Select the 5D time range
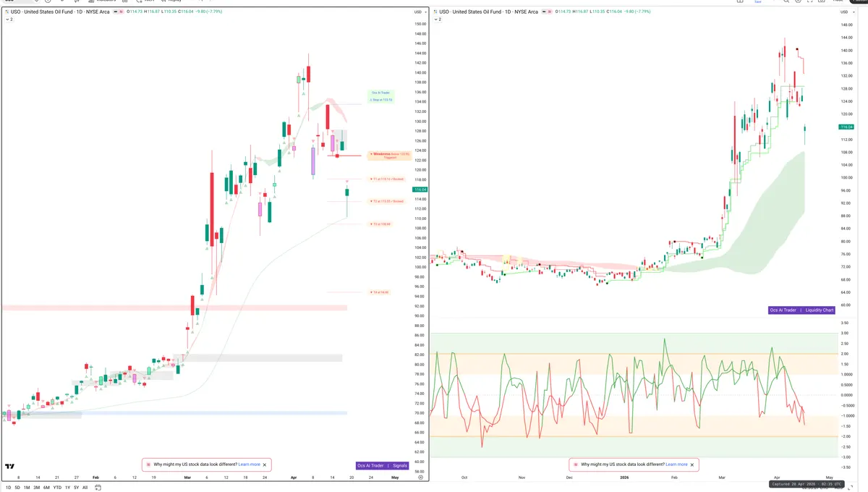The height and width of the screenshot is (492, 868). pyautogui.click(x=17, y=488)
